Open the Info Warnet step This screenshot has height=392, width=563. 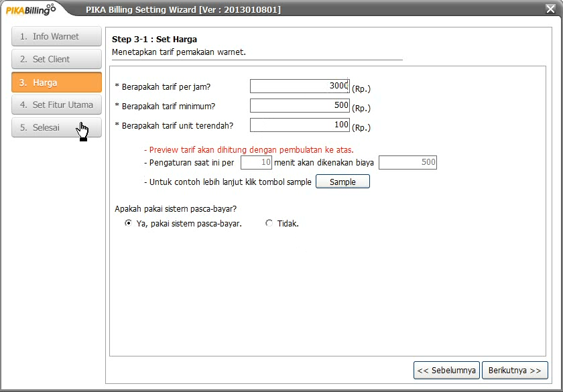56,36
